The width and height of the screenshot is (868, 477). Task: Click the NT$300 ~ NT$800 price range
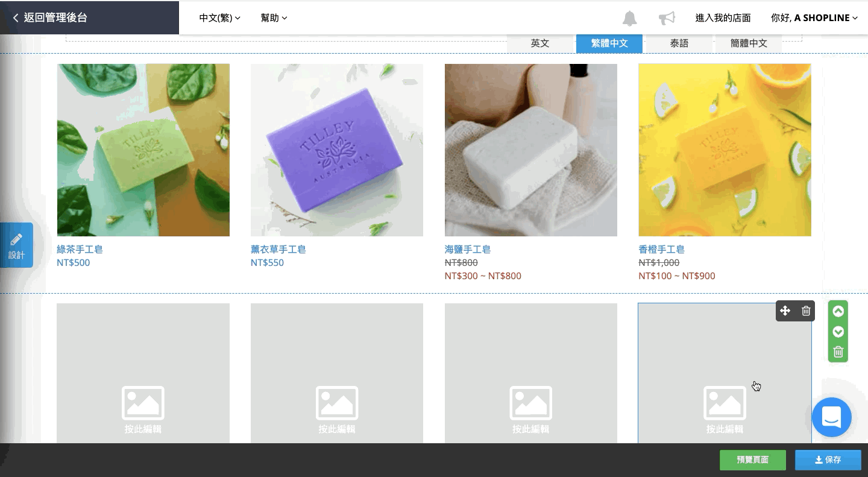[483, 276]
